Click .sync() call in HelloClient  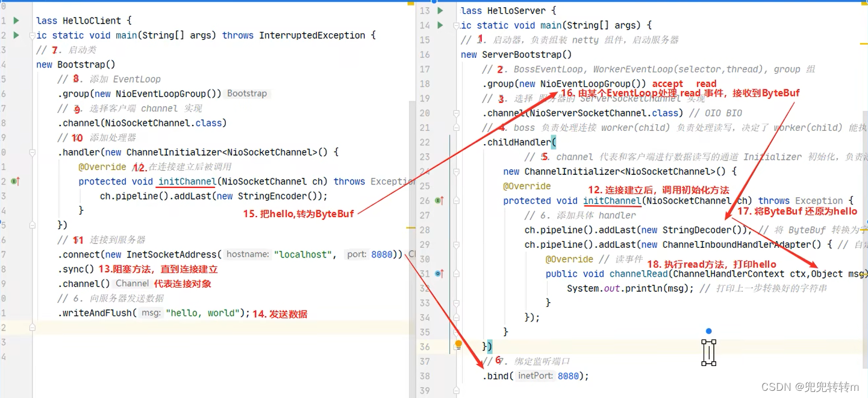click(x=76, y=269)
